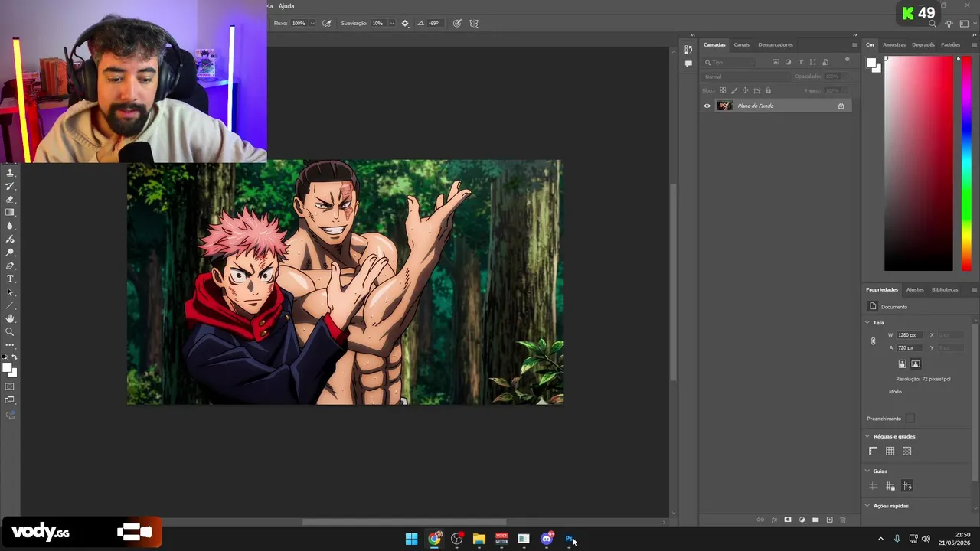Pick the Pen tool
This screenshot has height=551, width=980.
[10, 266]
